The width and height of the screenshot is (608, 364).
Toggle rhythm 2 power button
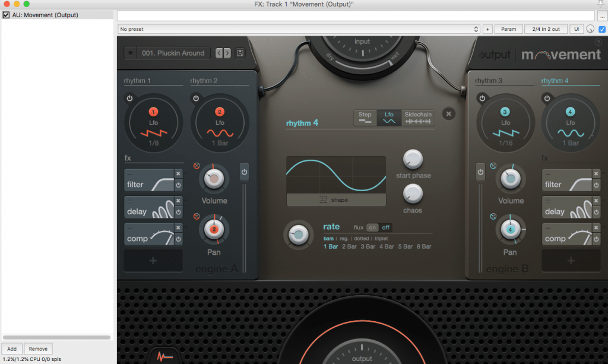196,98
